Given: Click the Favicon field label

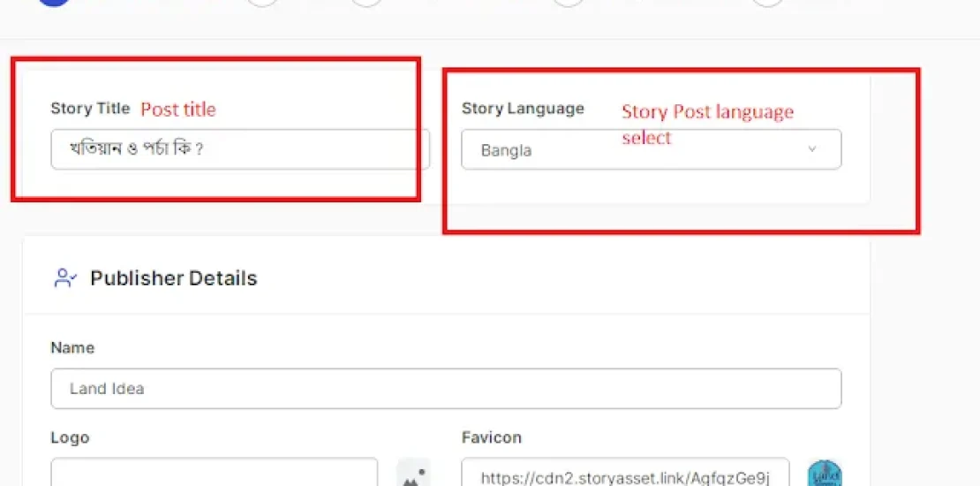Looking at the screenshot, I should pos(491,438).
